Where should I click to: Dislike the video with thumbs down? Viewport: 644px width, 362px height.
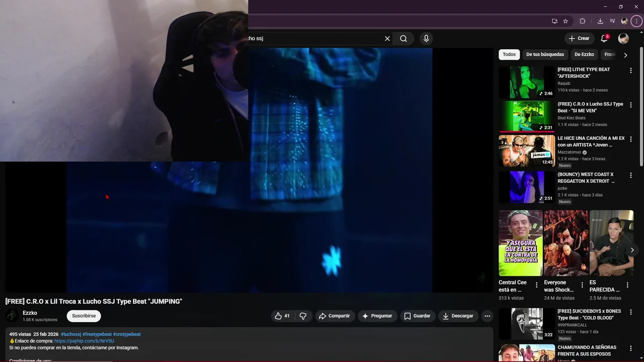click(303, 316)
